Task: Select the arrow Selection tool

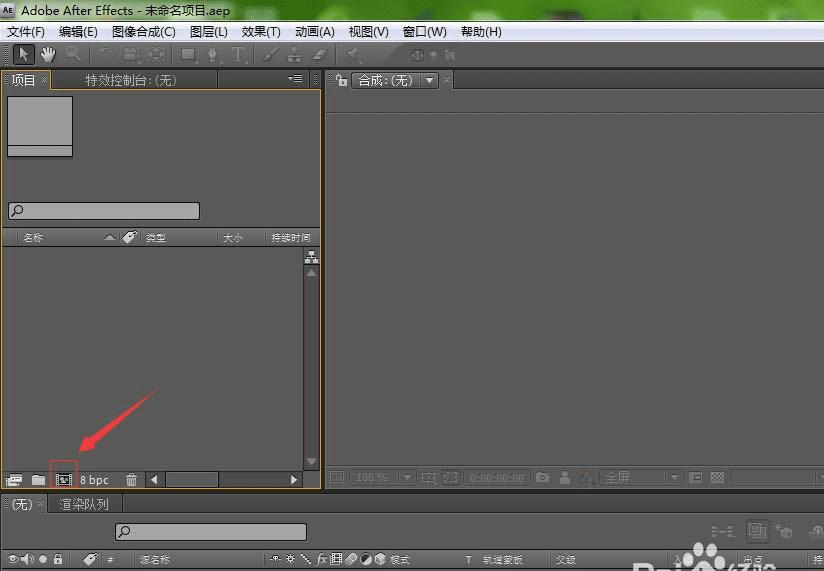Action: point(23,54)
